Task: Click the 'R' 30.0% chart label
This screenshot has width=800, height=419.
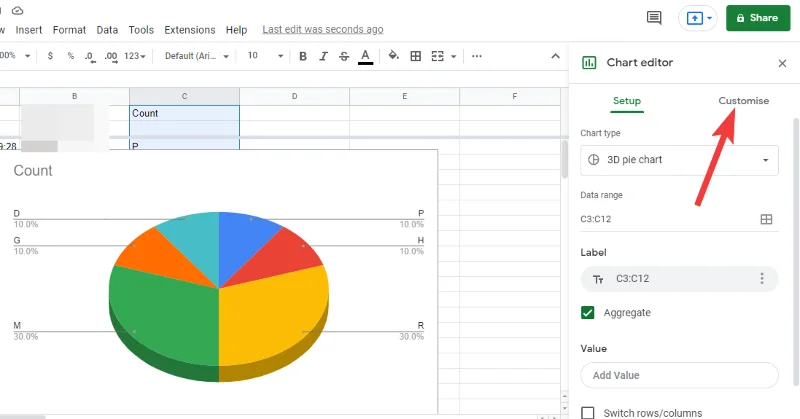Action: (x=412, y=331)
